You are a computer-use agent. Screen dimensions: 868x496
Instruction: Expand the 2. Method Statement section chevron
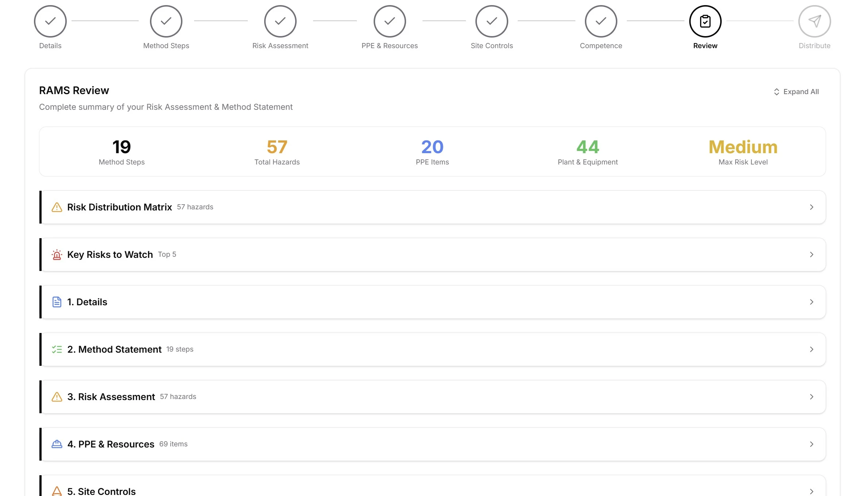pyautogui.click(x=811, y=349)
